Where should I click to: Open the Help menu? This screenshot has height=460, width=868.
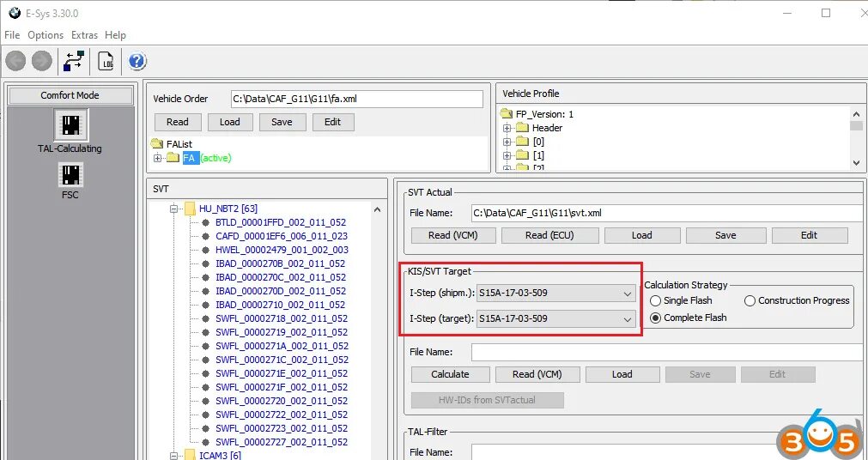tap(115, 35)
